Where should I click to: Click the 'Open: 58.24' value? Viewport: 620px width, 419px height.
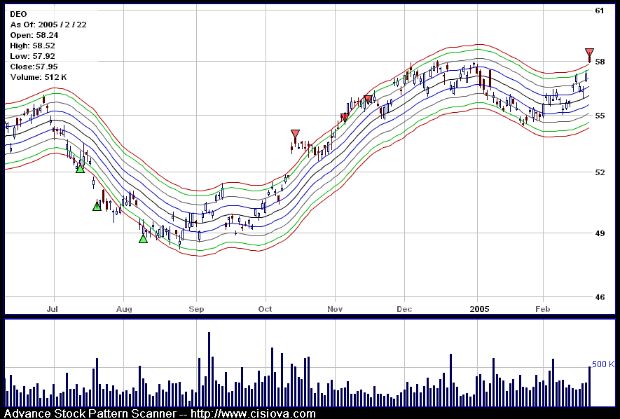[32, 35]
